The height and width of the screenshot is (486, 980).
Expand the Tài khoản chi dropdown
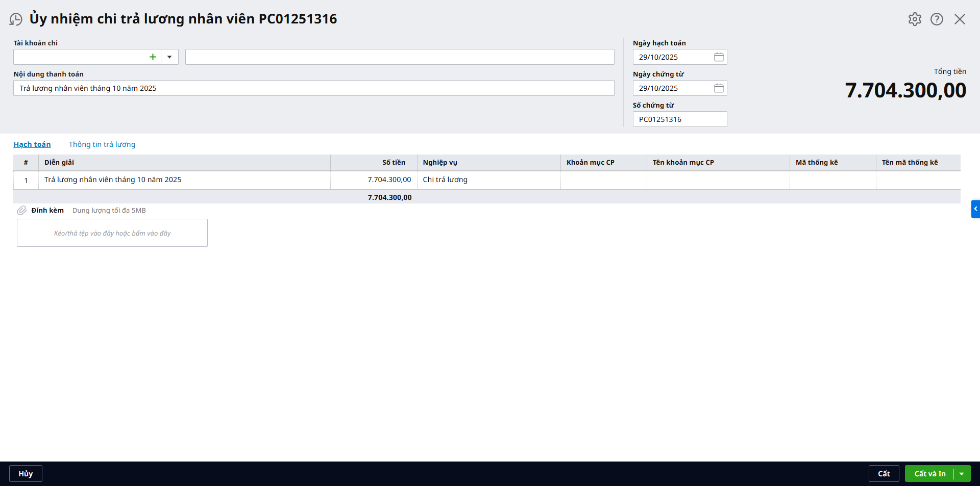click(x=169, y=57)
